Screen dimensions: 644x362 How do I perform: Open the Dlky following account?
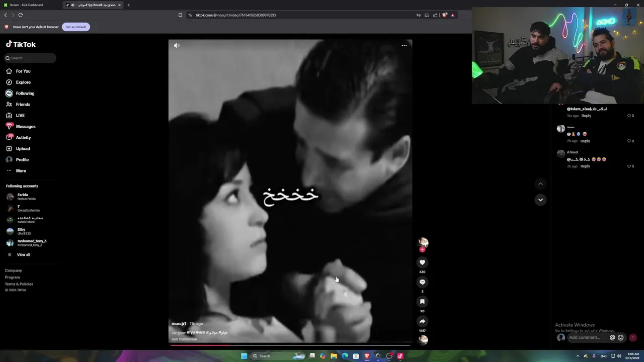coord(19,231)
